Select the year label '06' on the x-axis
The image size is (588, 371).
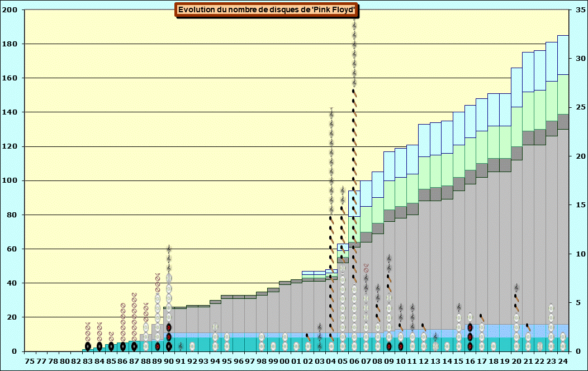point(354,362)
